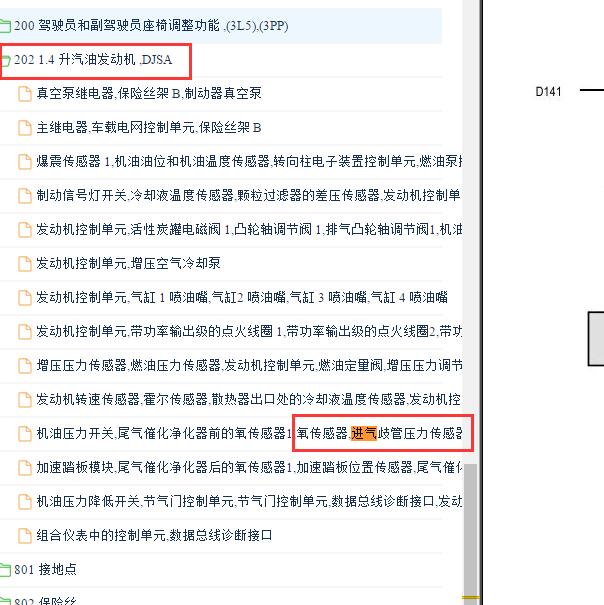Open 发动机控制单元,活性炭罐电磁阀 1 entry

click(249, 230)
